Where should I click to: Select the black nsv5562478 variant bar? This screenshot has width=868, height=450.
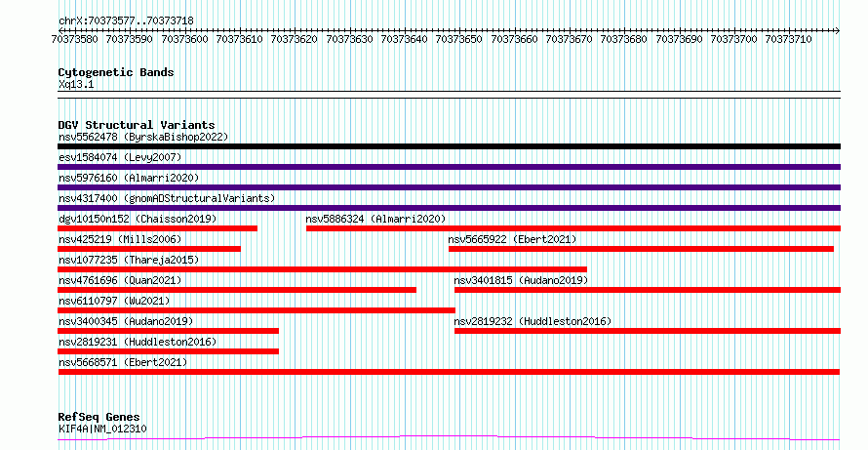tap(449, 146)
